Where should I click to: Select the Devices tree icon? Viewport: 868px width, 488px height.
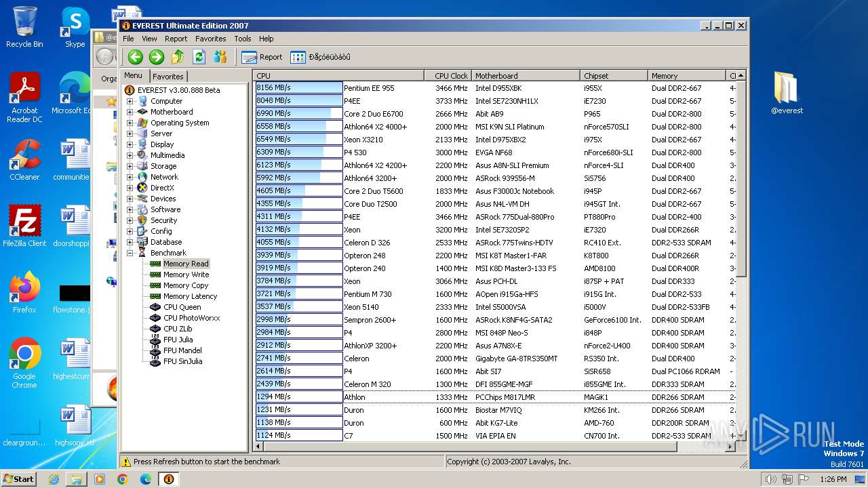(142, 199)
